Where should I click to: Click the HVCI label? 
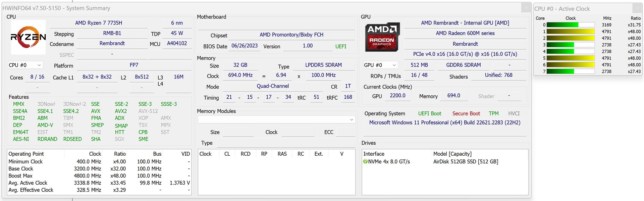pos(514,114)
